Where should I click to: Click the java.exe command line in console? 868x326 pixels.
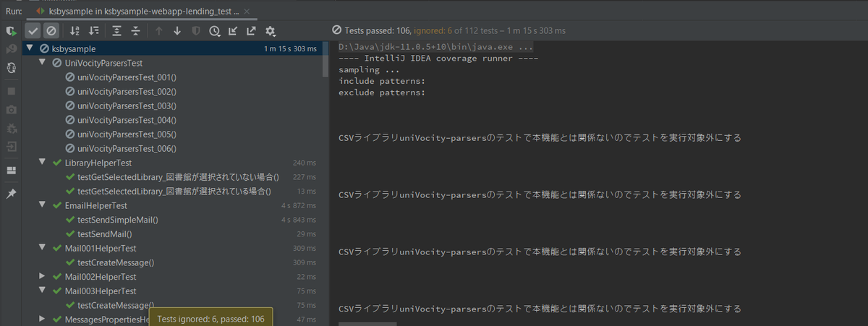pyautogui.click(x=436, y=47)
